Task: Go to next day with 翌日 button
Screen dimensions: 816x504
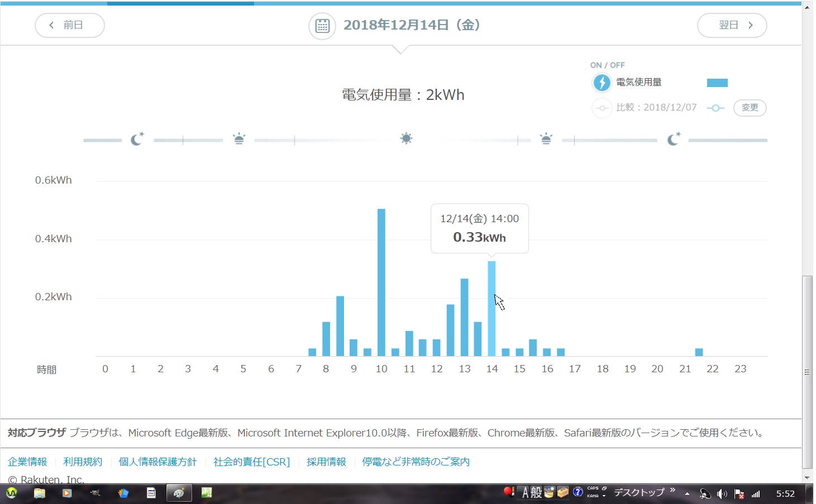Action: 732,25
